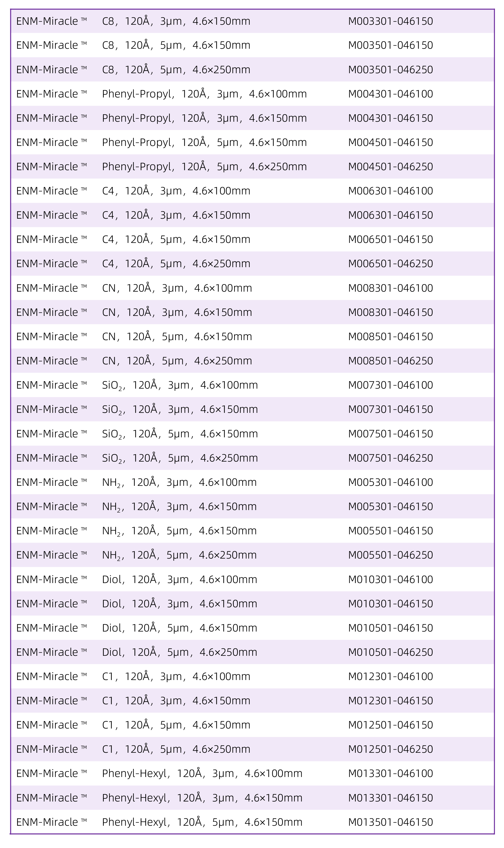This screenshot has height=848, width=504.
Task: Click NH2 5μm 4.6×250mm description
Action: 179,555
